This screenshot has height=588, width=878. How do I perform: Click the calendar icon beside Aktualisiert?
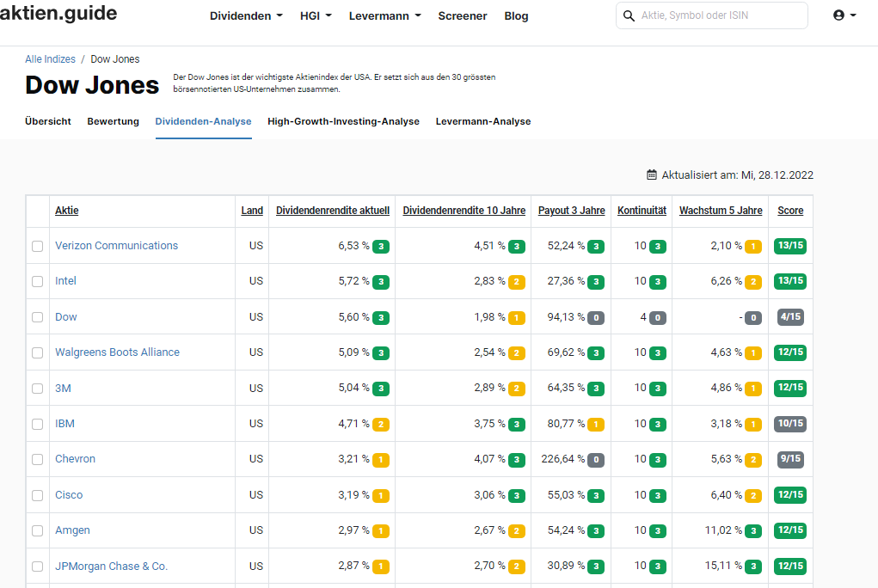pos(652,175)
